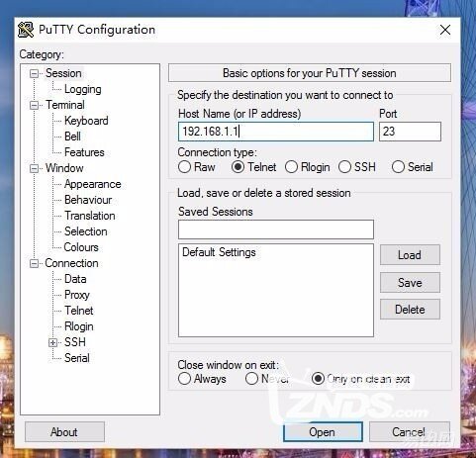
Task: Open the Rlogin settings in the tree
Action: pyautogui.click(x=79, y=326)
